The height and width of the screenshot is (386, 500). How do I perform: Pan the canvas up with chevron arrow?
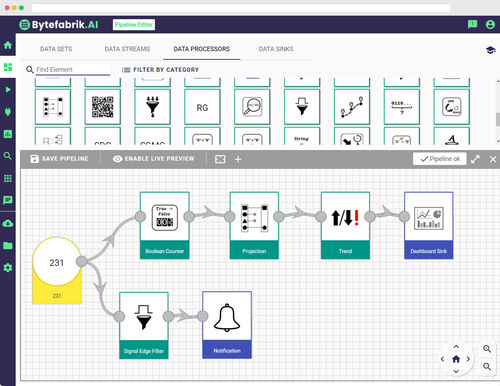456,347
